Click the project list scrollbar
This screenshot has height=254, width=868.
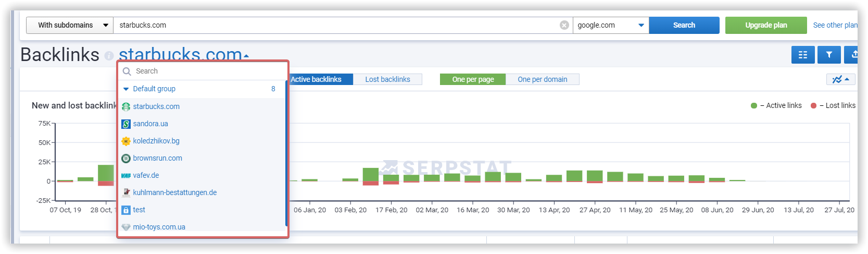(x=286, y=153)
